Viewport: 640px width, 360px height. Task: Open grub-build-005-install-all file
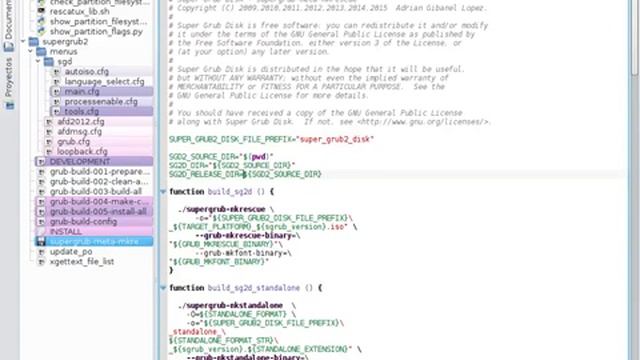tap(98, 211)
